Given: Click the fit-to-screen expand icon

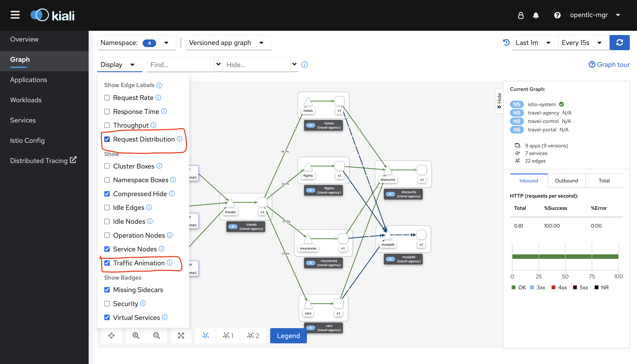Looking at the screenshot, I should coord(181,336).
